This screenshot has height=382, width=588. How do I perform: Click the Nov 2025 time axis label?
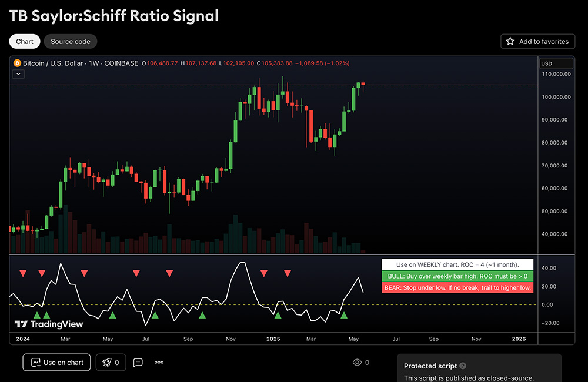click(476, 339)
